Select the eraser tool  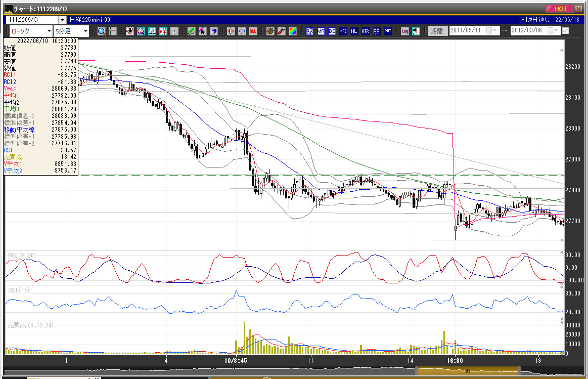coord(214,31)
